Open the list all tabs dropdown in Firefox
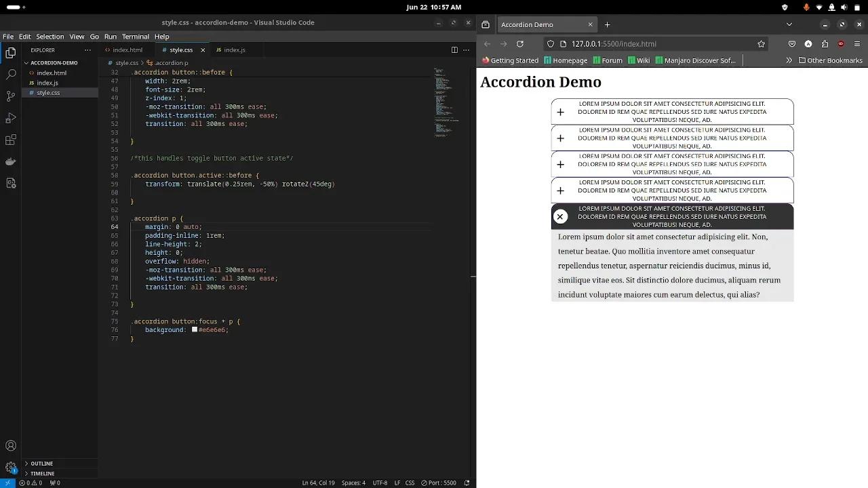Image resolution: width=868 pixels, height=488 pixels. click(x=789, y=24)
